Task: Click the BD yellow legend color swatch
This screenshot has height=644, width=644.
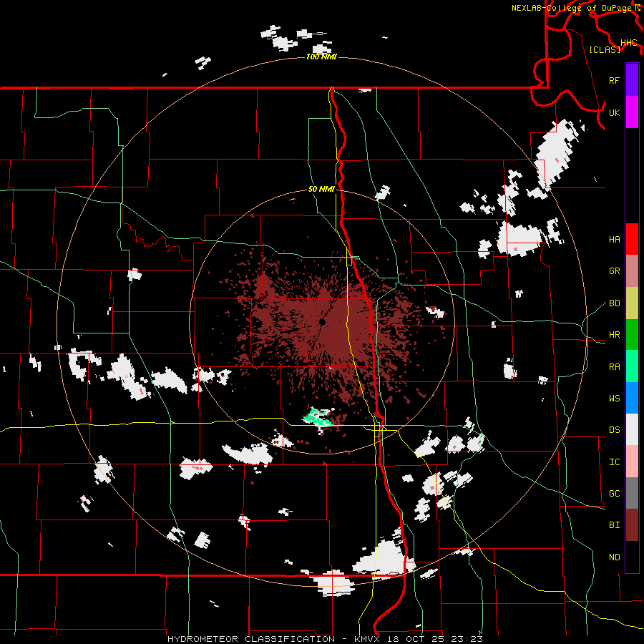Action: tap(632, 303)
